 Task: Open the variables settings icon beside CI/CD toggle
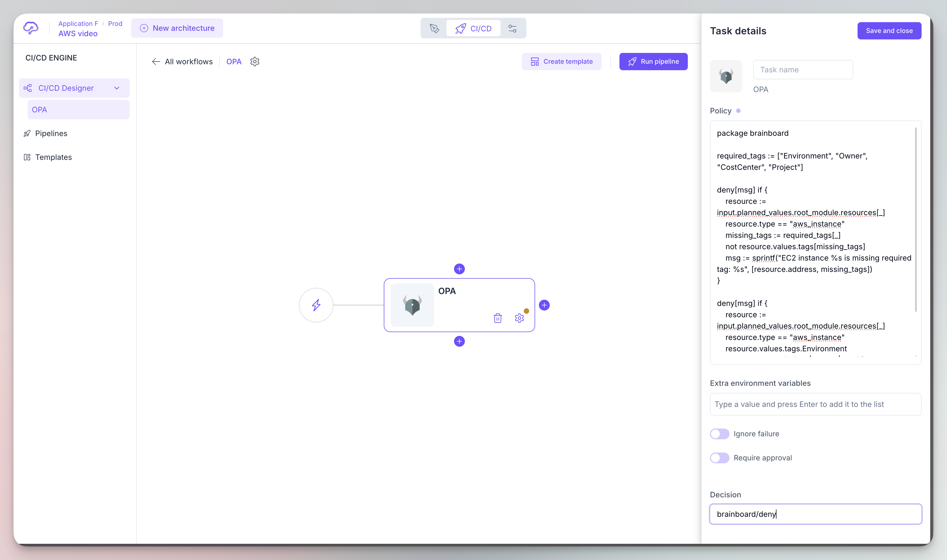coord(513,28)
